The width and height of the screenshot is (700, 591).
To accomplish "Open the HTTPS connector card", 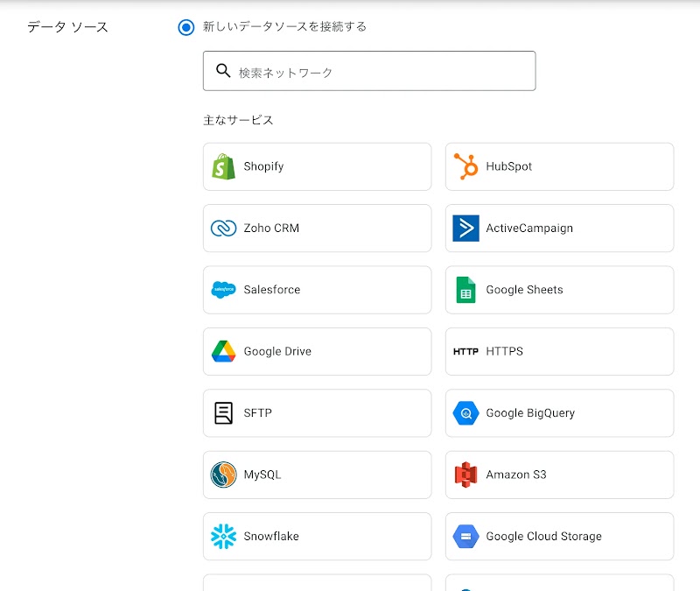I will [x=559, y=352].
